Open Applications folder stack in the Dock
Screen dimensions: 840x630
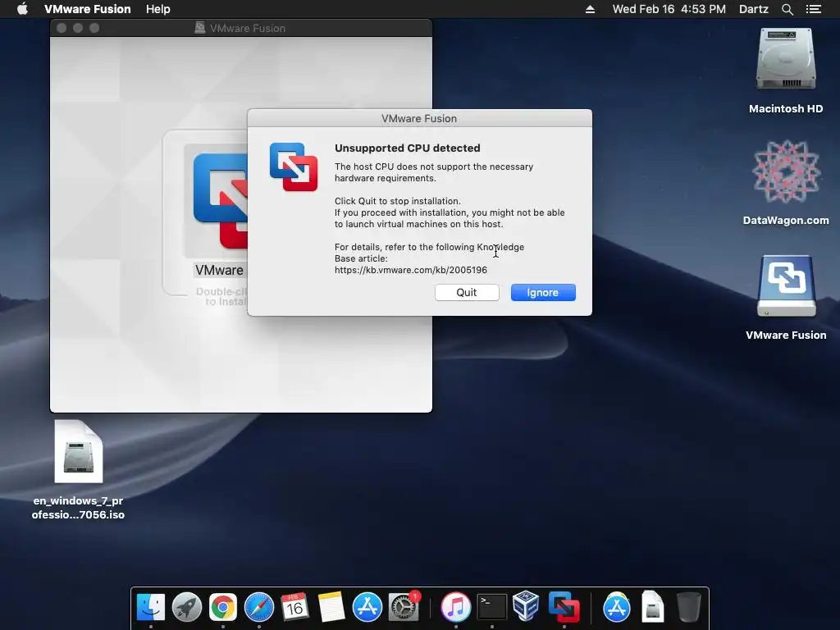tap(617, 607)
